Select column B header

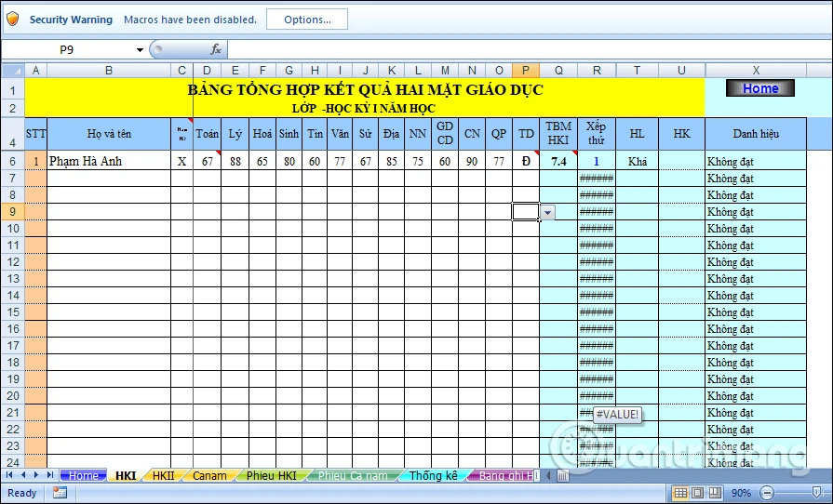click(109, 70)
